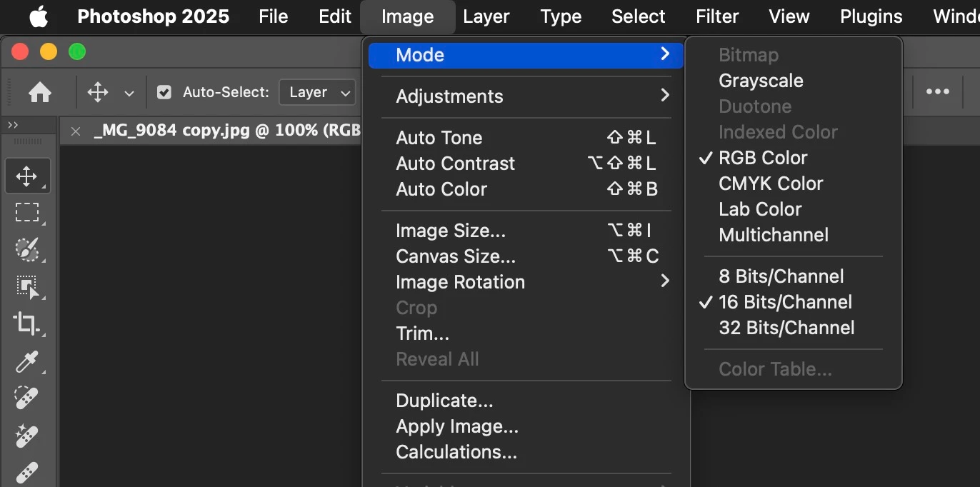This screenshot has width=980, height=487.
Task: Open the Type menu
Action: click(561, 16)
